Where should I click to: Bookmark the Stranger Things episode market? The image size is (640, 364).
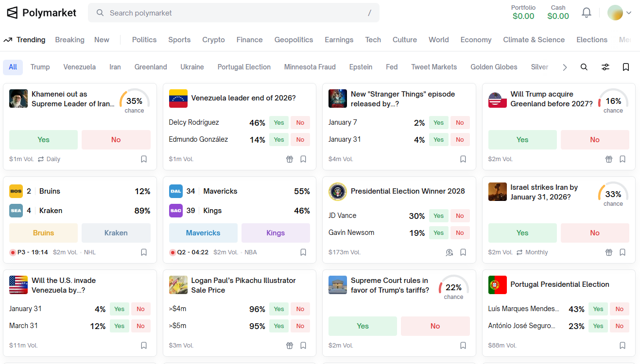pos(463,159)
